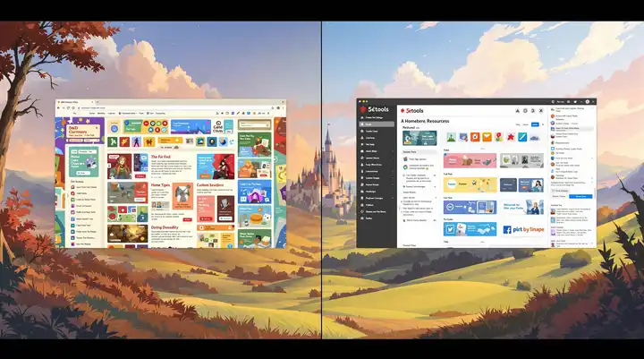Open the orange envelope icon in Featured row
This screenshot has width=644, height=359.
coord(487,137)
